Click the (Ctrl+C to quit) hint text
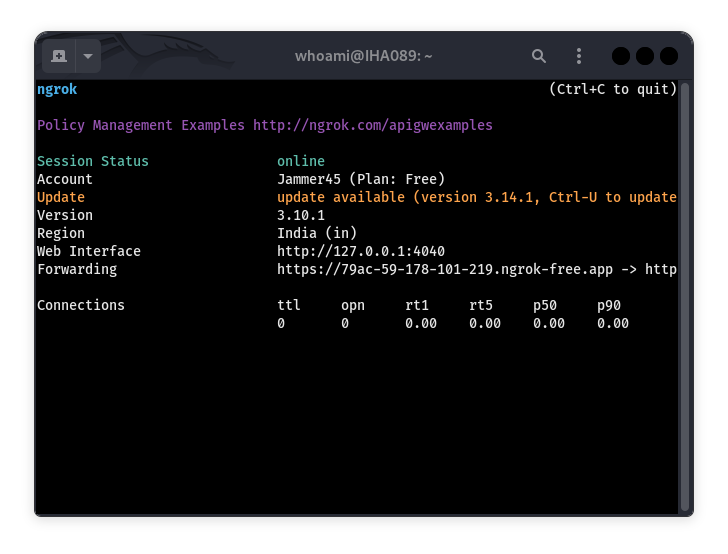The image size is (728, 554). pos(612,90)
